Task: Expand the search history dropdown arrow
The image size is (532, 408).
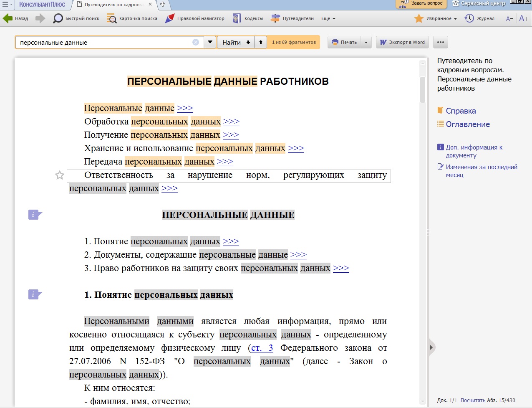Action: [x=210, y=42]
